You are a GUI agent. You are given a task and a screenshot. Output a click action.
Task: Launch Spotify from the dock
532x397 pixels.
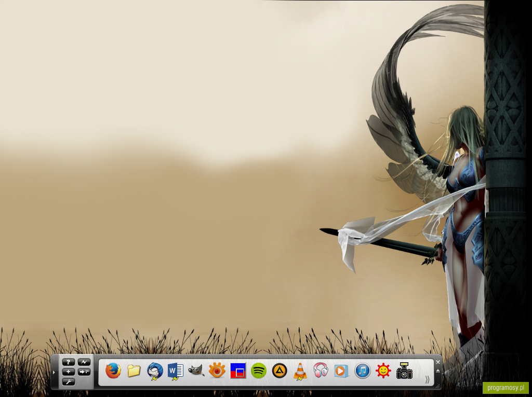pyautogui.click(x=259, y=371)
